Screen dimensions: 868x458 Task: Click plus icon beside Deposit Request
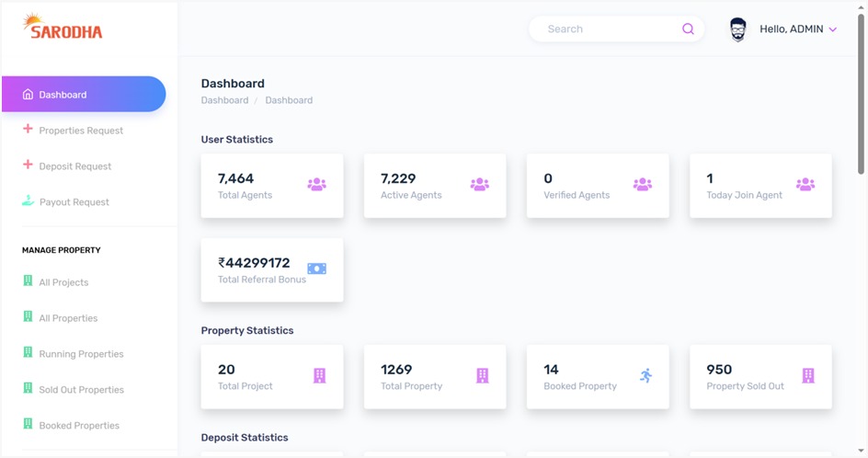click(28, 165)
